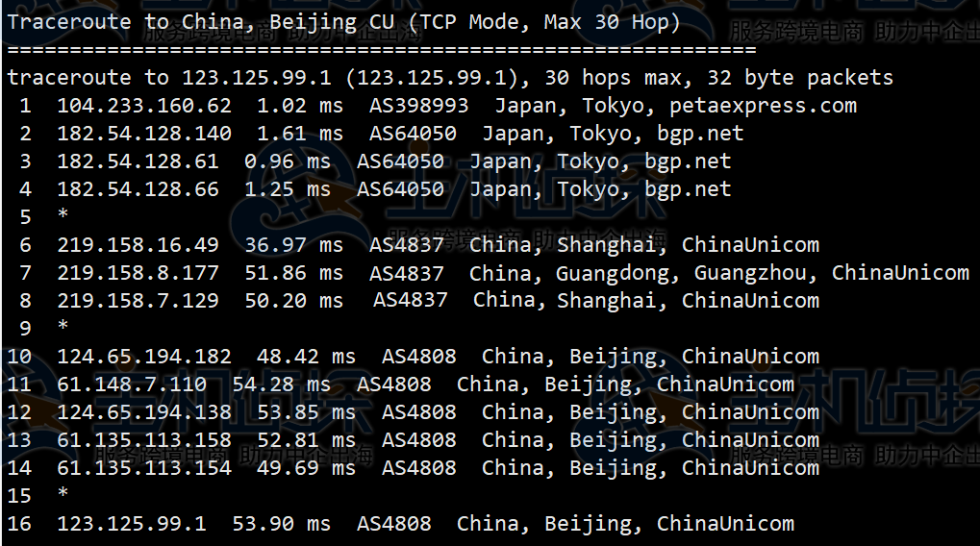Click the 48.42 ms latency value
Viewport: 980px width, 546px height.
click(306, 357)
